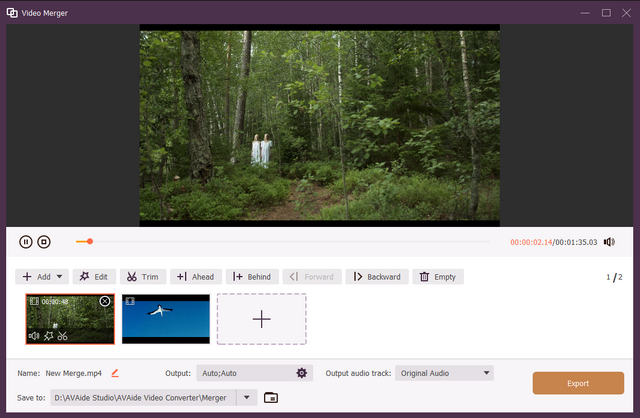Viewport: 640px width, 418px height.
Task: Click the Behind button
Action: click(252, 277)
